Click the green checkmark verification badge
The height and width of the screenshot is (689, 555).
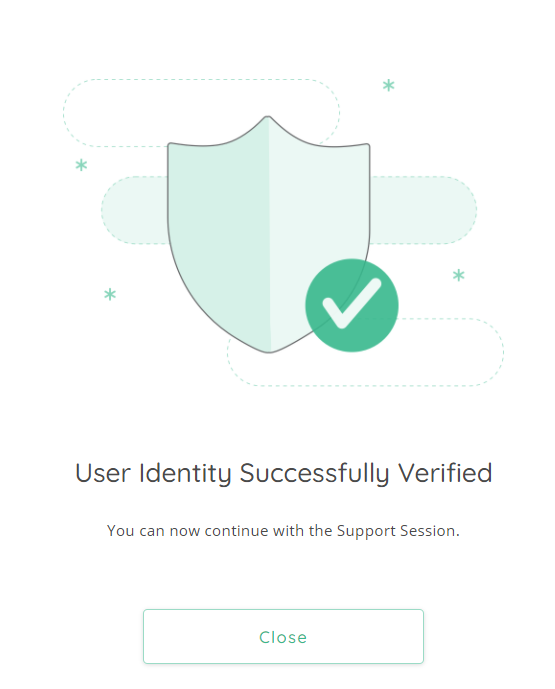point(352,305)
